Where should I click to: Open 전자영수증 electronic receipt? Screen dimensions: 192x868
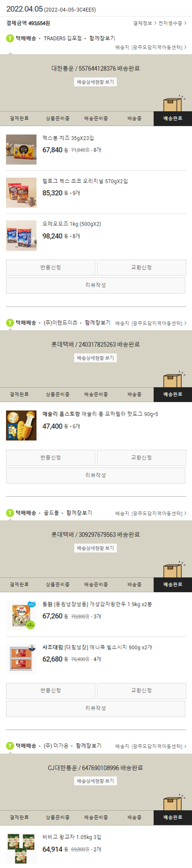coord(173,23)
